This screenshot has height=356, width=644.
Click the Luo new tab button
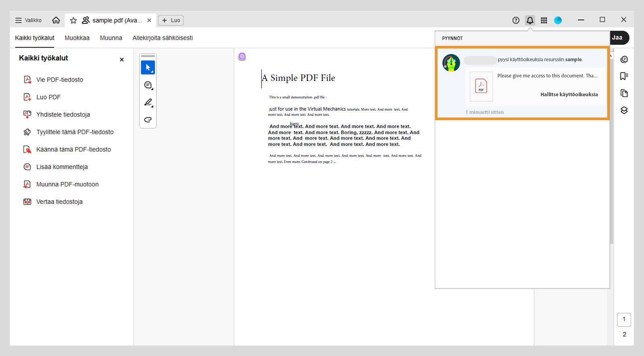point(171,20)
